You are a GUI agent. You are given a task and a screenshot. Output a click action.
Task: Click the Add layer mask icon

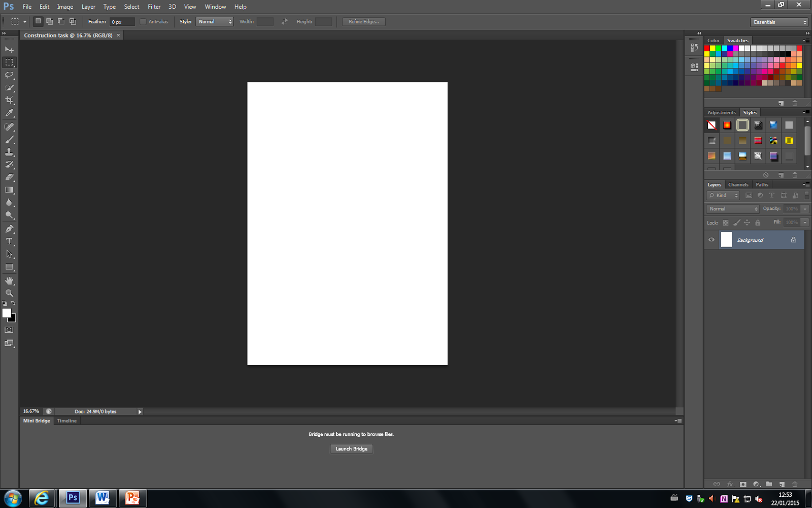point(743,484)
